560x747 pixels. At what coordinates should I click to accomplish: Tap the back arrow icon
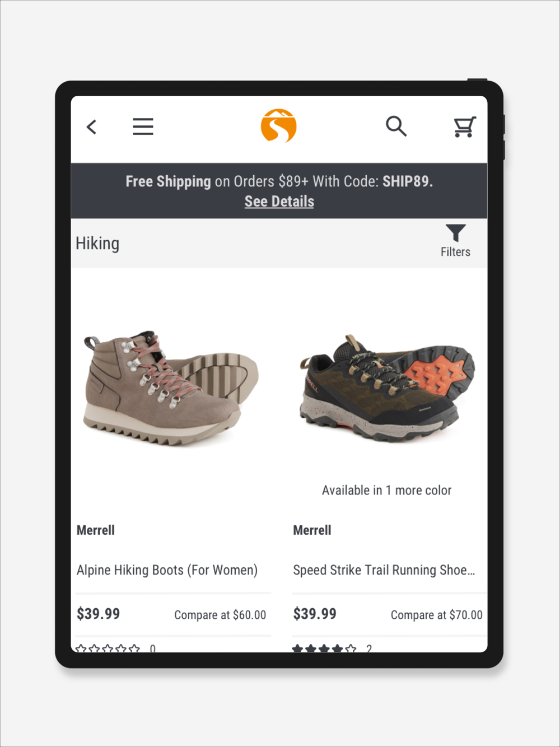pos(92,127)
